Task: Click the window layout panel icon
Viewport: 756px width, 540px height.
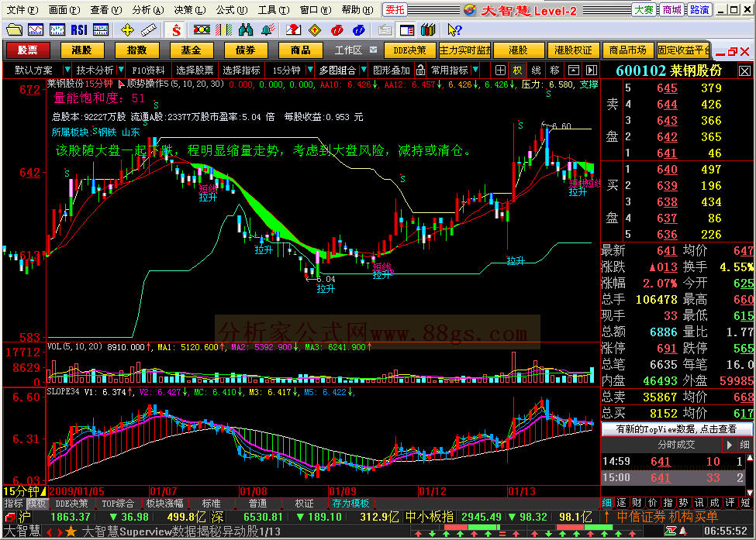Action: [406, 30]
